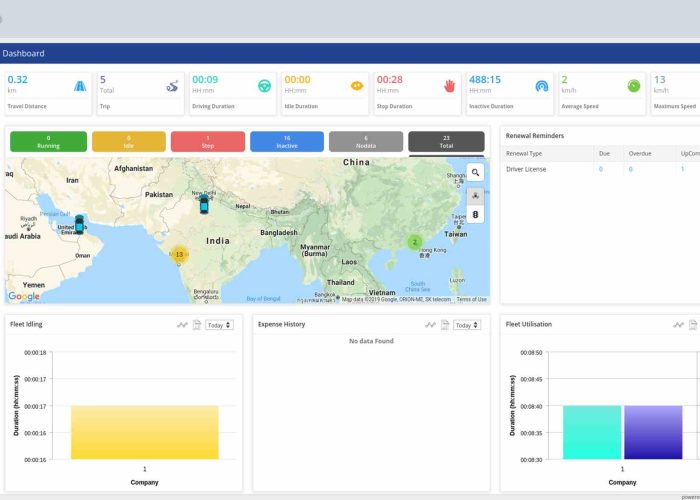Open Fleet Idling Today period dropdown
700x500 pixels.
coord(219,325)
